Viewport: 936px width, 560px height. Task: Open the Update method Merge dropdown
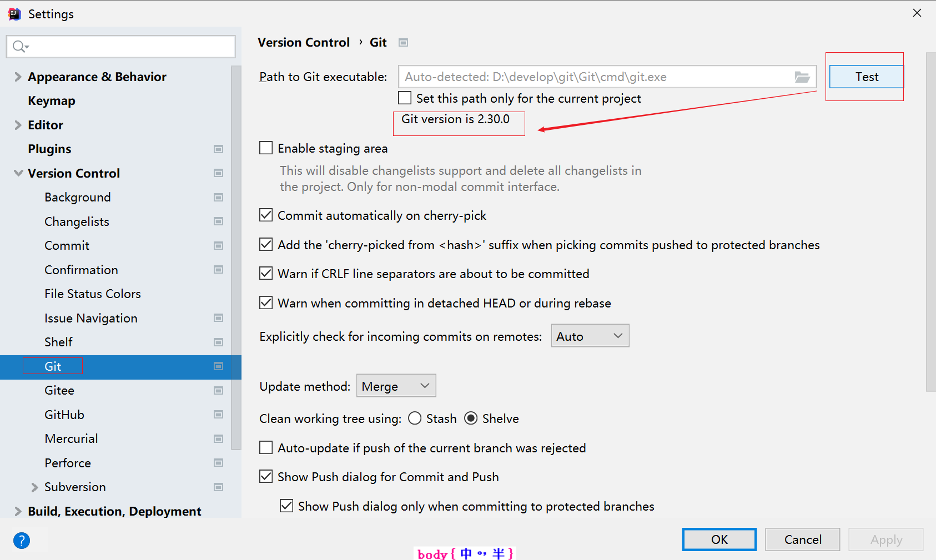pyautogui.click(x=396, y=386)
